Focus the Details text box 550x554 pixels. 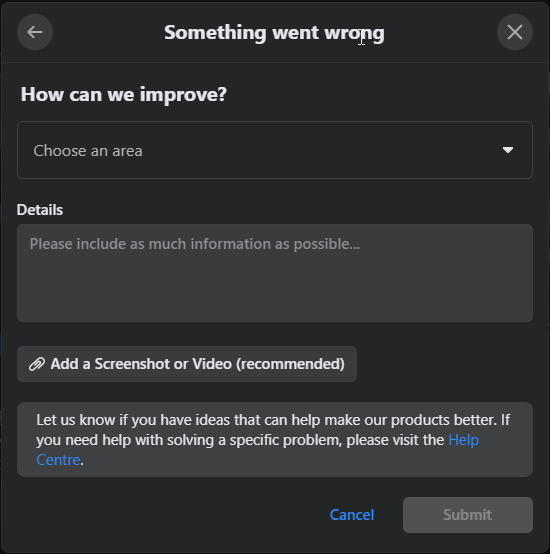(275, 273)
